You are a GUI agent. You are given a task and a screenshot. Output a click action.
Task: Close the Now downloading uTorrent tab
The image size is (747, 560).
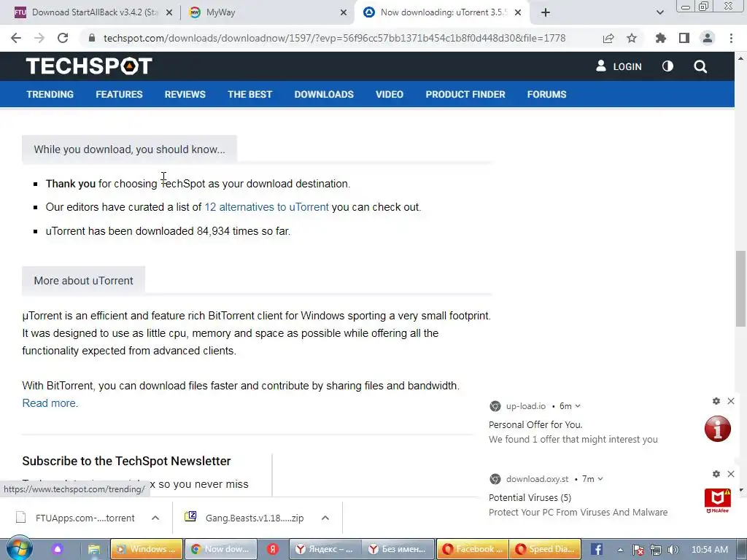[x=518, y=12]
